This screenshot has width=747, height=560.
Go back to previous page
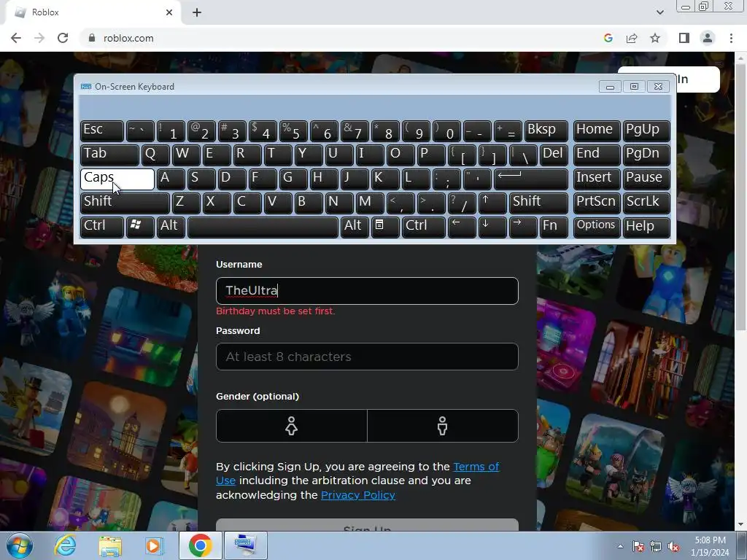click(16, 38)
